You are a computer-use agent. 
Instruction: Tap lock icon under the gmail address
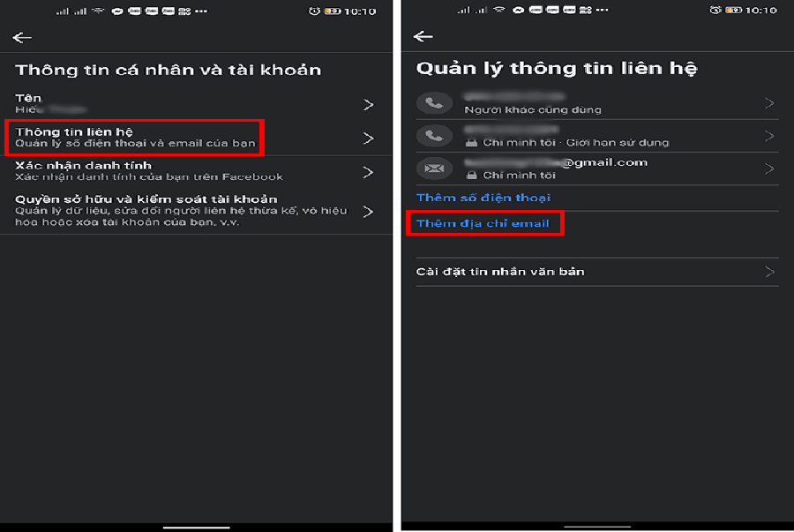click(x=471, y=176)
